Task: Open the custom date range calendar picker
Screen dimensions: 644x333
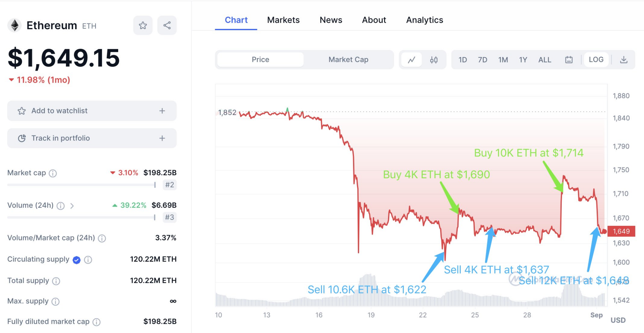Action: pyautogui.click(x=569, y=59)
